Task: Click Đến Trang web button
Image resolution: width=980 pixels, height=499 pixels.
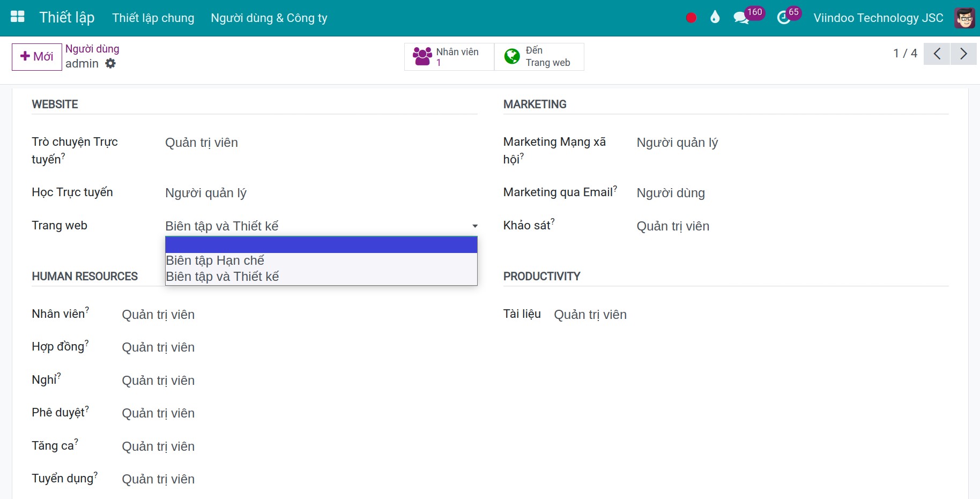Action: [x=539, y=56]
